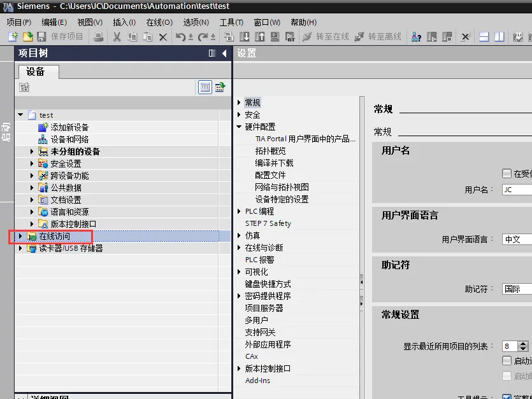Click the Cut (scissors) toolbar icon

tap(117, 37)
